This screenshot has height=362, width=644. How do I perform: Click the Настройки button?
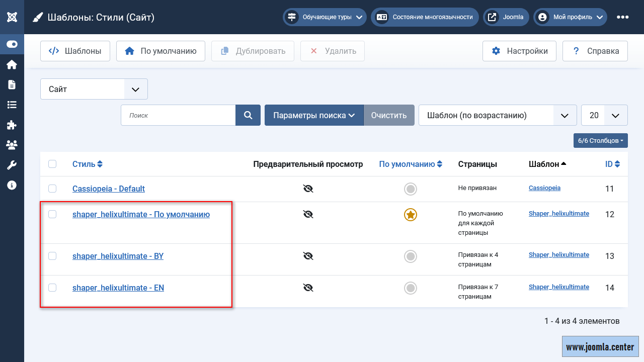tap(519, 51)
